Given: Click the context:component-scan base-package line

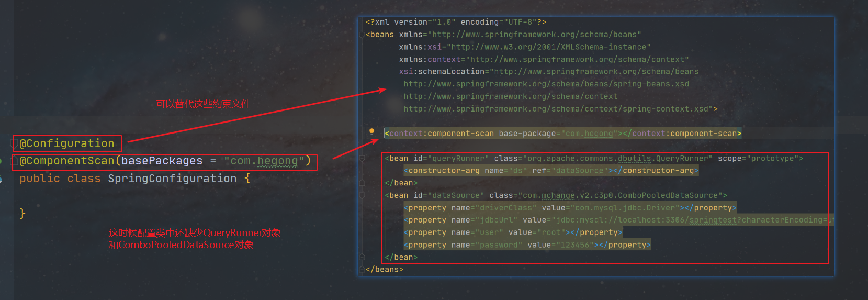Looking at the screenshot, I should coord(563,134).
